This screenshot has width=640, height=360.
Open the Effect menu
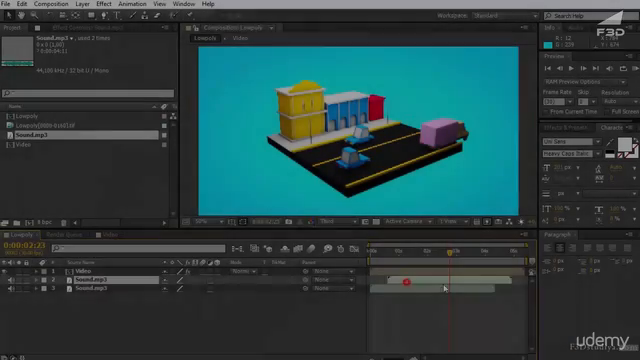[x=104, y=4]
